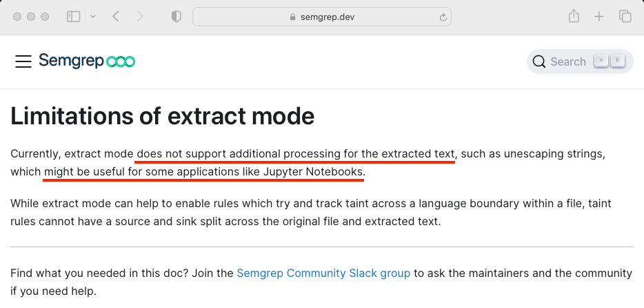Open a new tab with plus button
Screen dimensions: 644x308
(x=599, y=17)
